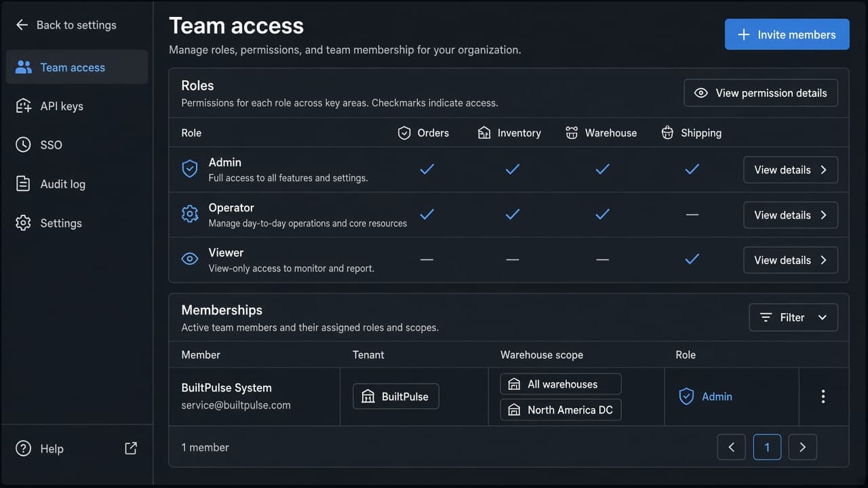
Task: Open the Team access section
Action: pos(77,67)
